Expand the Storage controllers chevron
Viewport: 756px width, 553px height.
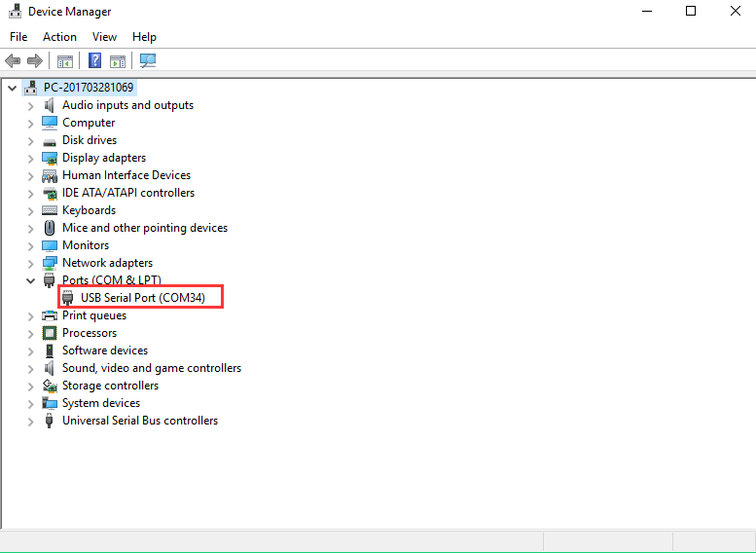tap(31, 387)
